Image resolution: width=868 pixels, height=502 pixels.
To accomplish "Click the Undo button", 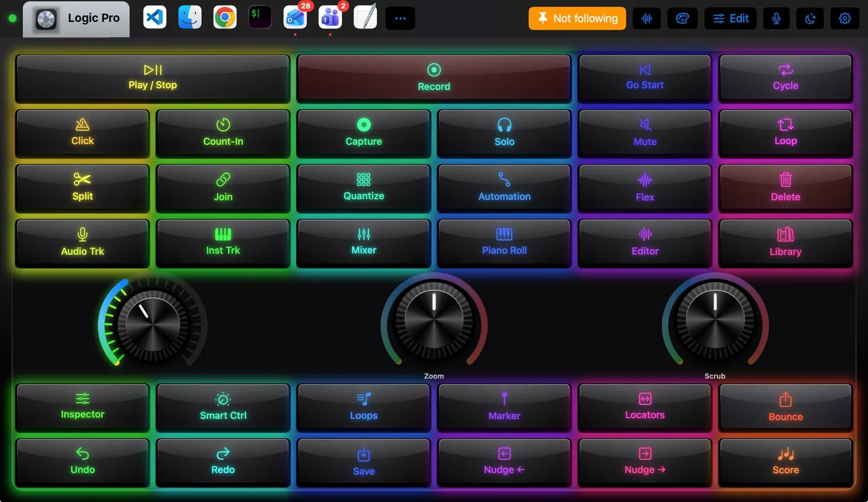I will [x=82, y=463].
